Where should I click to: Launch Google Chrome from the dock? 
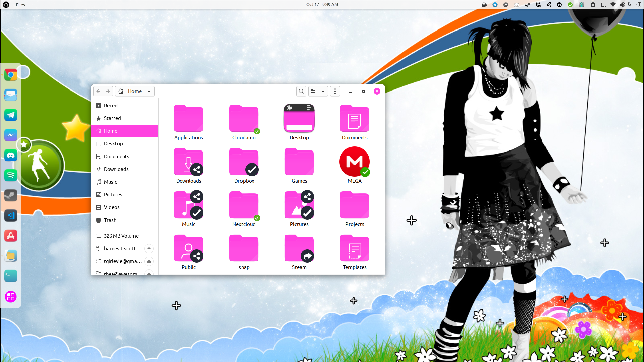point(11,75)
